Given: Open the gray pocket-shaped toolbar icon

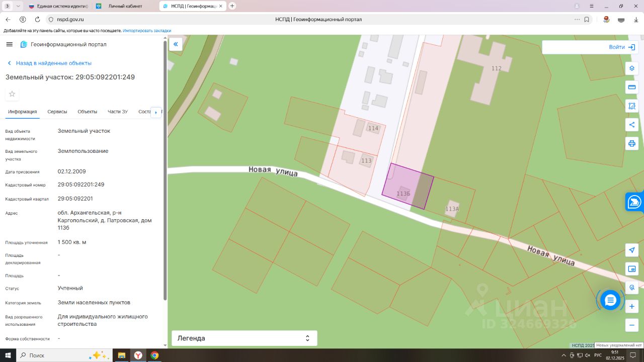Looking at the screenshot, I should pos(621,19).
